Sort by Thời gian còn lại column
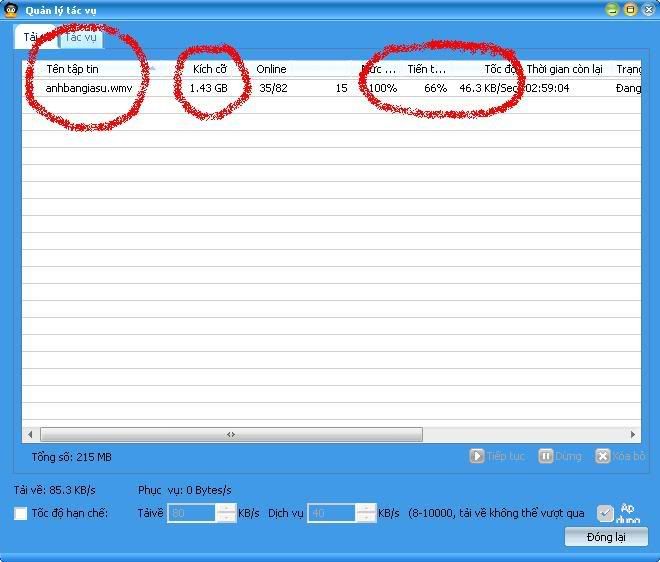660x562 pixels. [564, 69]
